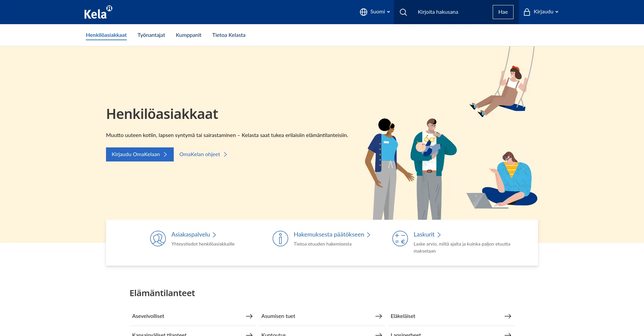This screenshot has height=336, width=644.
Task: Go to the Tietoa Kelasta tab
Action: [x=229, y=35]
